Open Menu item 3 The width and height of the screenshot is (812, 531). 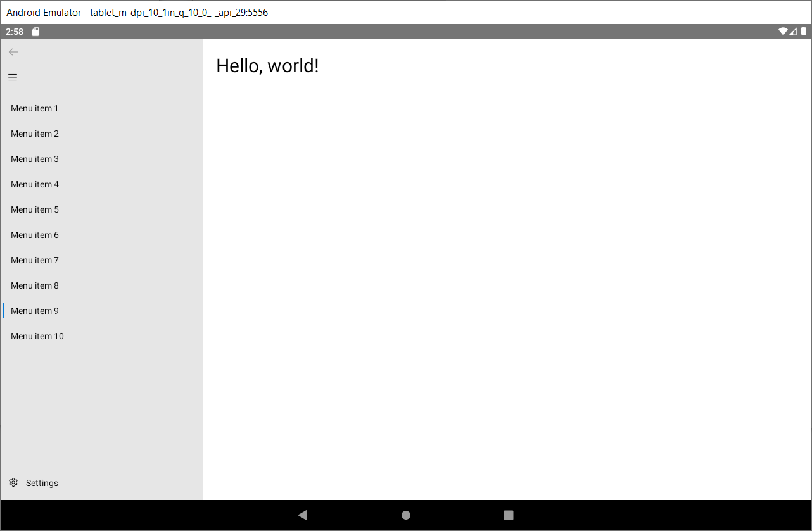pos(35,159)
